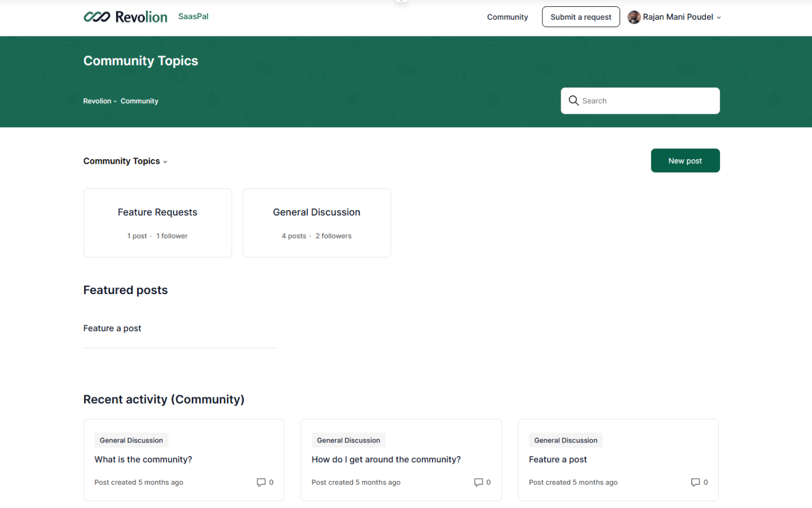This screenshot has height=508, width=812.
Task: Click Rajan Mani Poudel's avatar picture
Action: click(634, 17)
